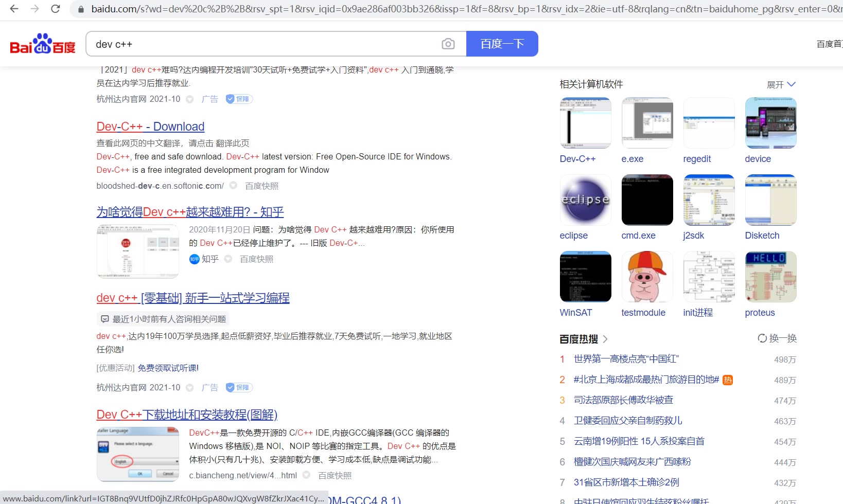
Task: Reload the page with refresh icon
Action: tap(56, 9)
